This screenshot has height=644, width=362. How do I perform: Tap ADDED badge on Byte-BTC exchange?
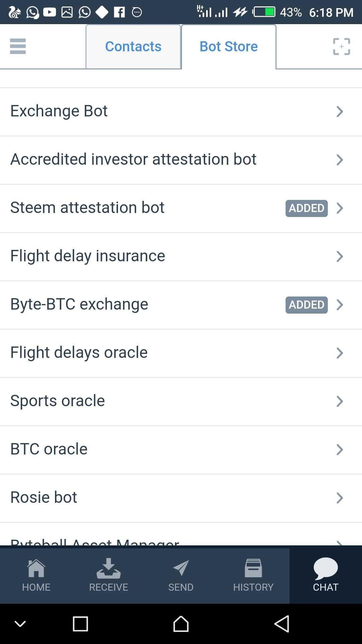[x=306, y=305]
